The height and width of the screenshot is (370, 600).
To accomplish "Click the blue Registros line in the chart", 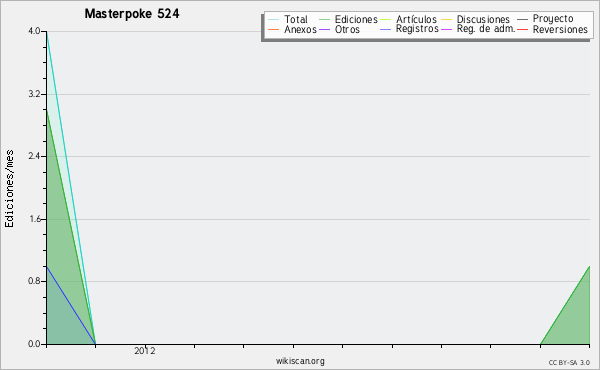I will click(71, 305).
